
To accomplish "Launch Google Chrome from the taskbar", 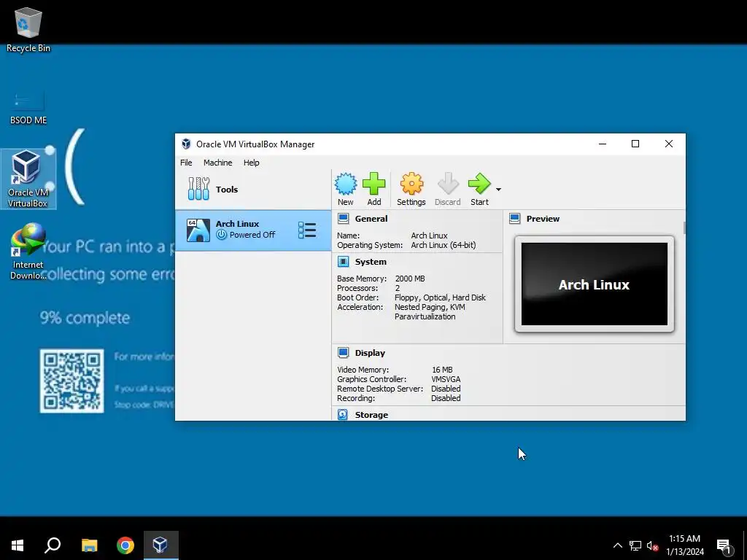I will [x=125, y=545].
